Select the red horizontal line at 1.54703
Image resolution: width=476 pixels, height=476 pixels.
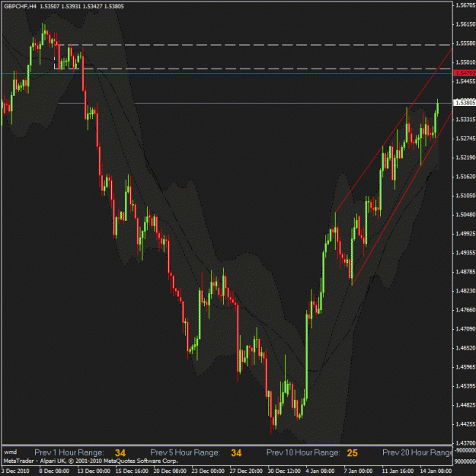pyautogui.click(x=226, y=73)
